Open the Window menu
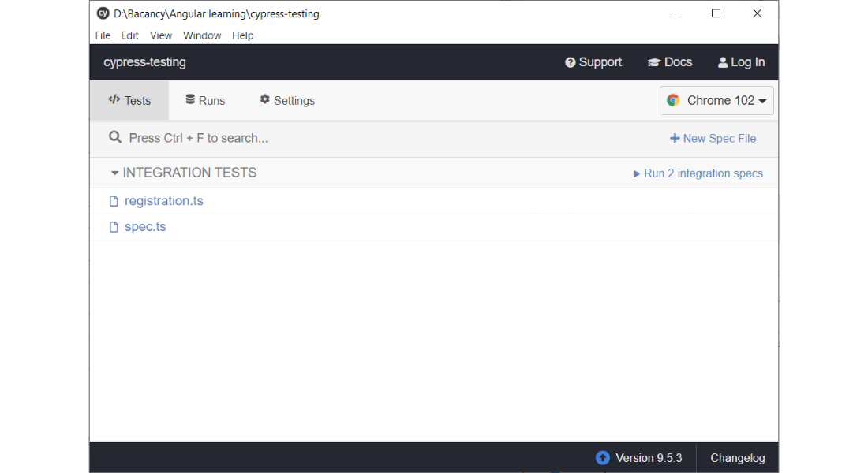Screen dimensions: 868x473 [x=202, y=35]
